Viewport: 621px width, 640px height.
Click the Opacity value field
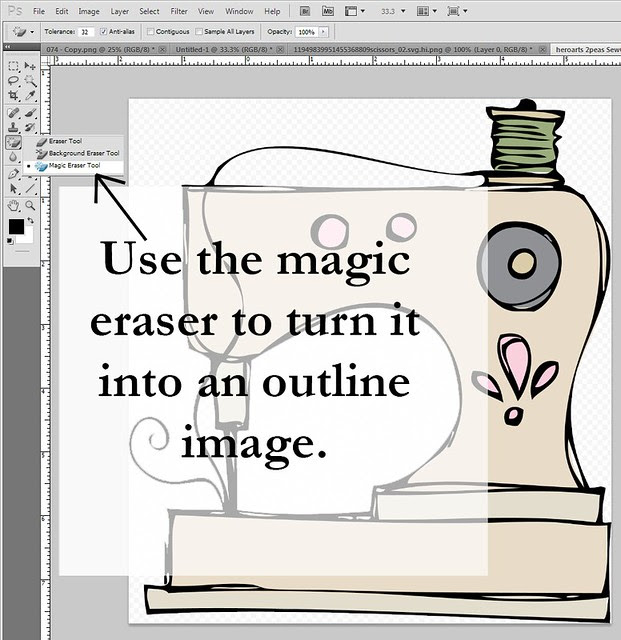coord(307,32)
